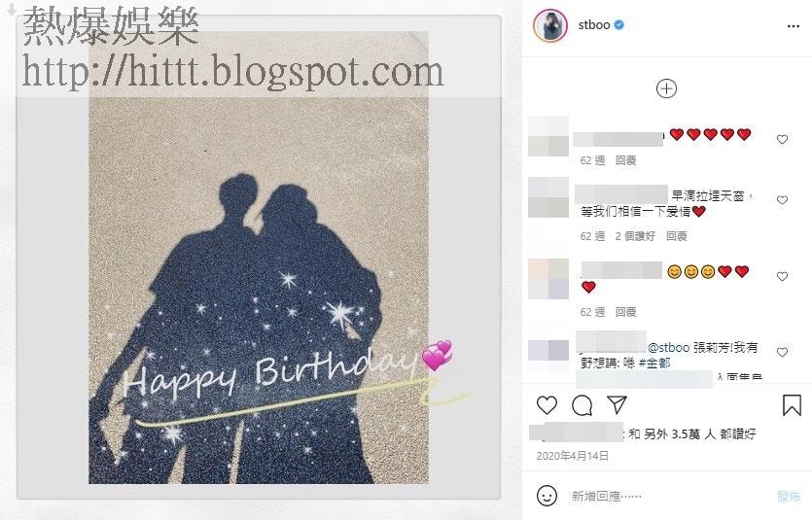Like the smiley faces and hearts comment

pyautogui.click(x=783, y=276)
